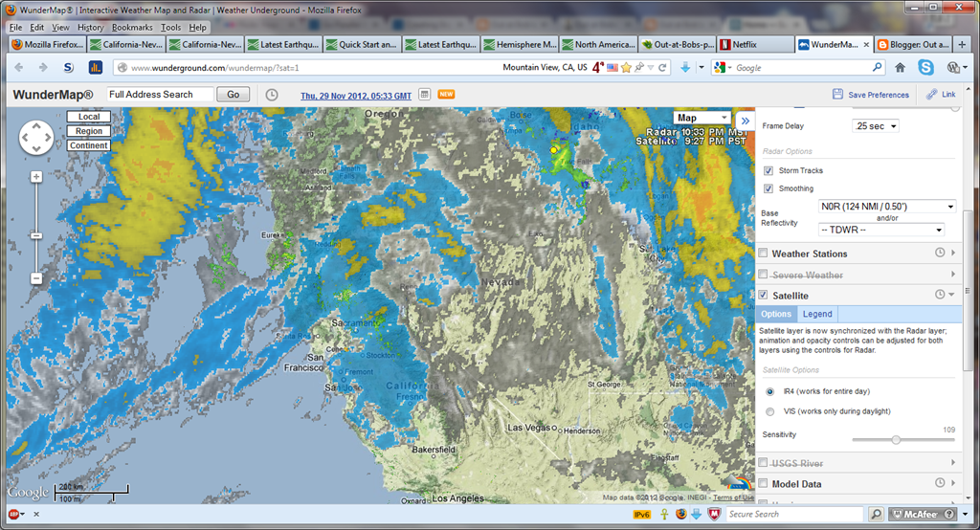Enable the Model Data checkbox
980x530 pixels.
pyautogui.click(x=763, y=483)
